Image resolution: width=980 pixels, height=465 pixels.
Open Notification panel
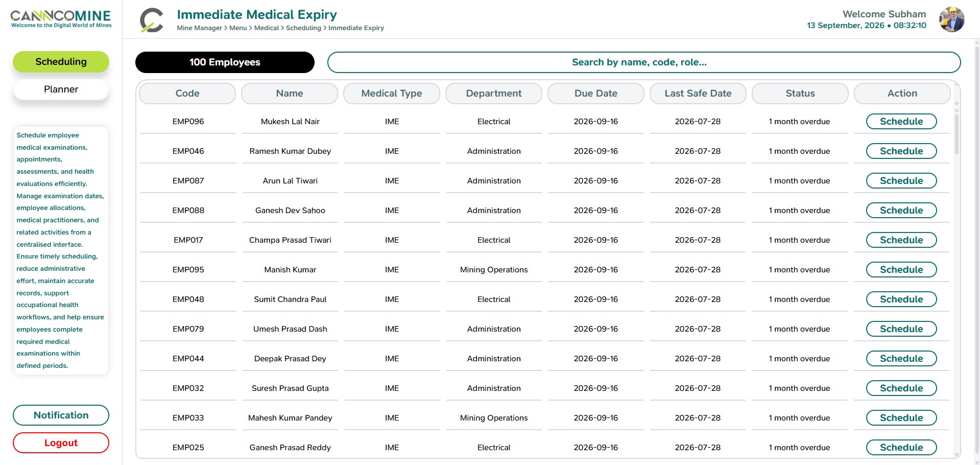tap(61, 415)
